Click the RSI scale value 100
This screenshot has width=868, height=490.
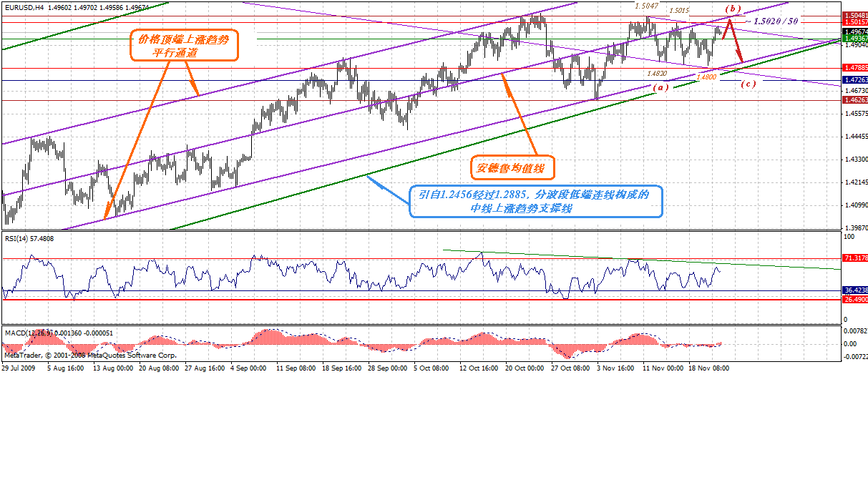849,235
